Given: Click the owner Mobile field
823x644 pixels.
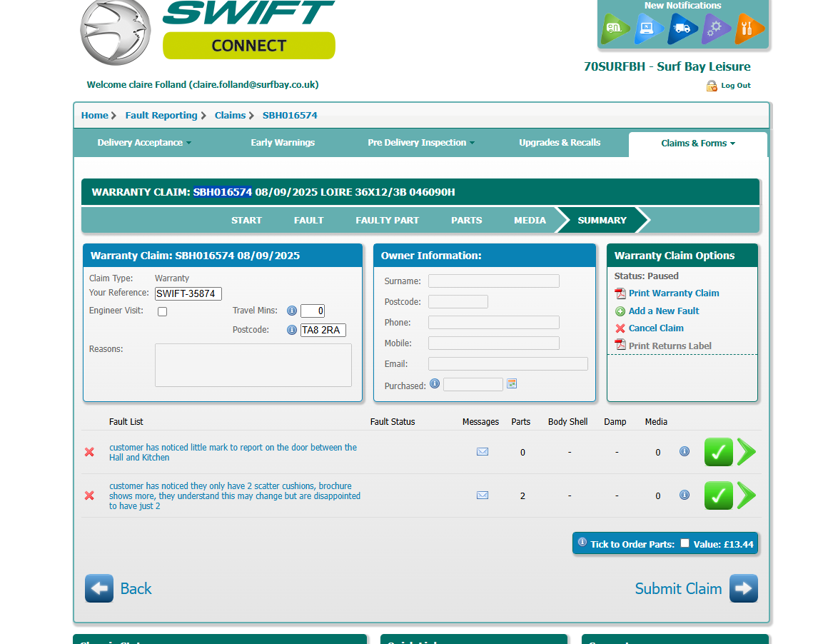Looking at the screenshot, I should click(x=494, y=343).
